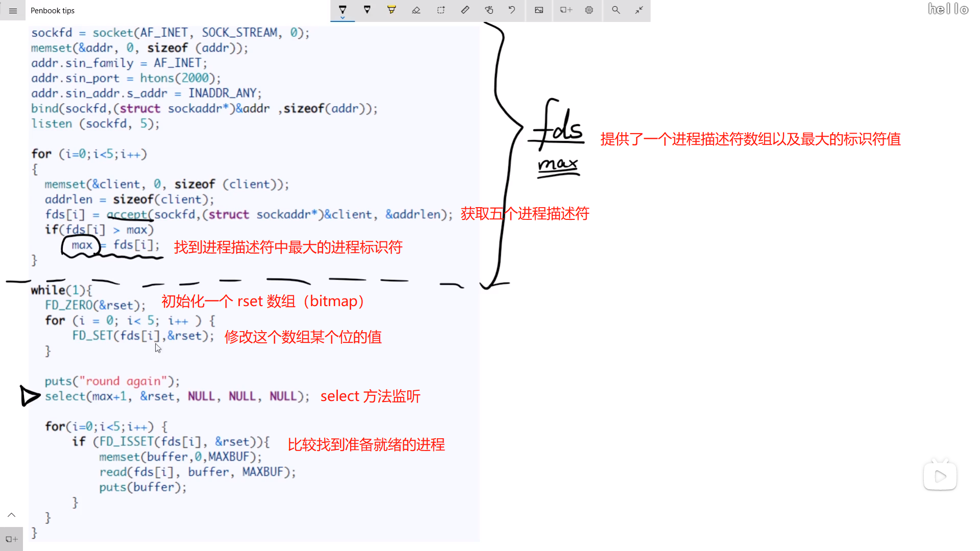Collapse the toolbar with the shrink arrows
The image size is (980, 551).
tap(639, 10)
